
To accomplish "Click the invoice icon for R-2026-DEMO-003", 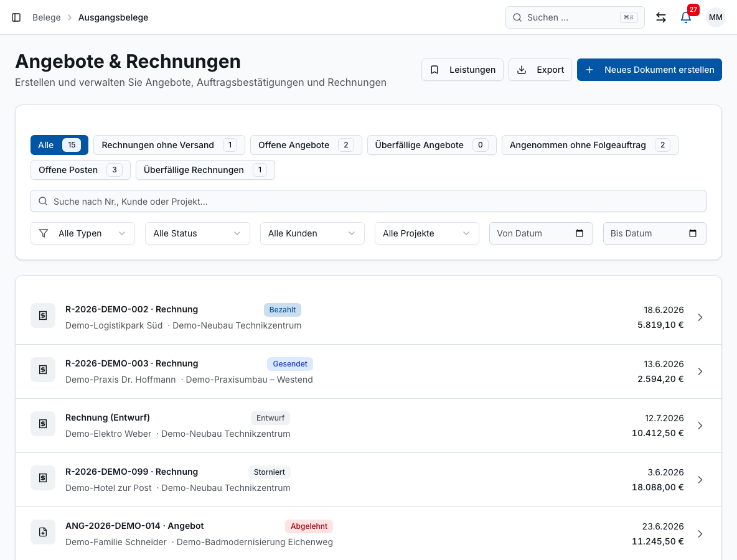I will [43, 370].
